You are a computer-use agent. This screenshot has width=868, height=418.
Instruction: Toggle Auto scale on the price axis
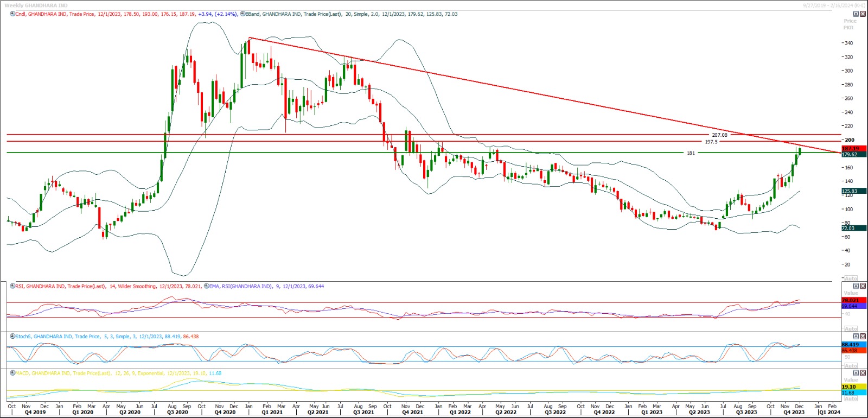point(851,278)
